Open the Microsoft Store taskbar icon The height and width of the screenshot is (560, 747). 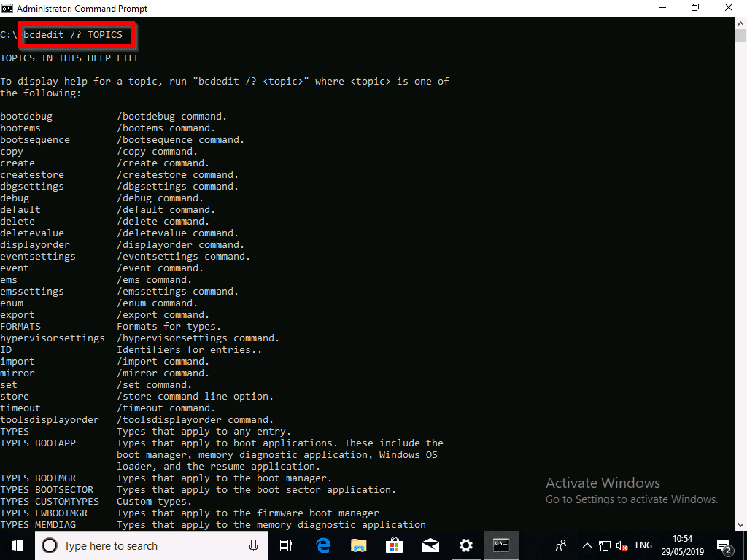(x=394, y=545)
